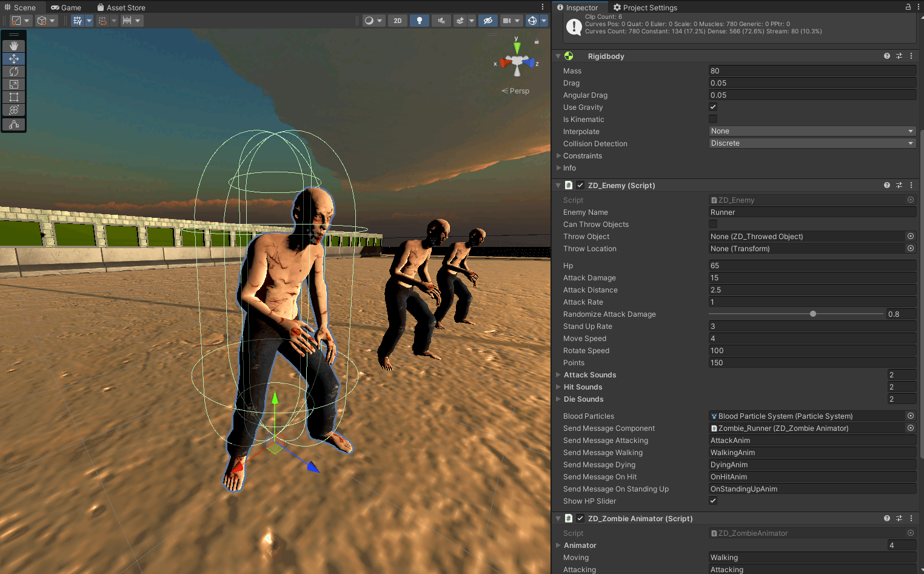Toggle scene lighting with lightbulb icon
Viewport: 924px width, 574px height.
click(419, 21)
